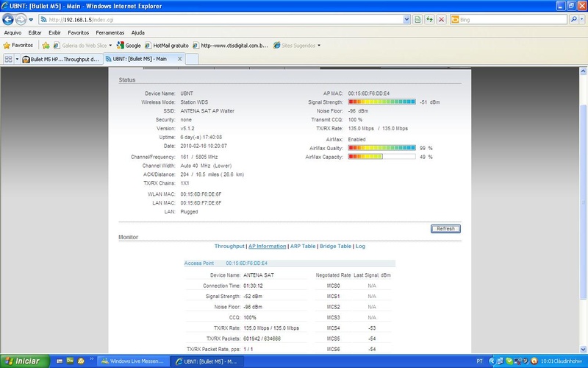The height and width of the screenshot is (368, 588).
Task: Click the Access Point MAC 00:15:6D:F6:DD:E4
Action: (x=246, y=263)
